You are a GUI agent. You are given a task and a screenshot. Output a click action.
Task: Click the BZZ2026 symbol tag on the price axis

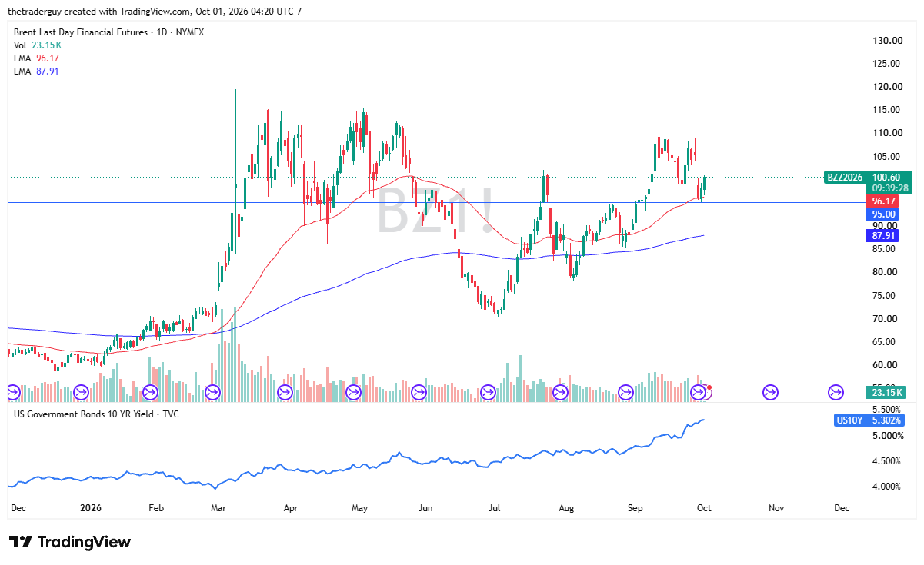[x=842, y=177]
